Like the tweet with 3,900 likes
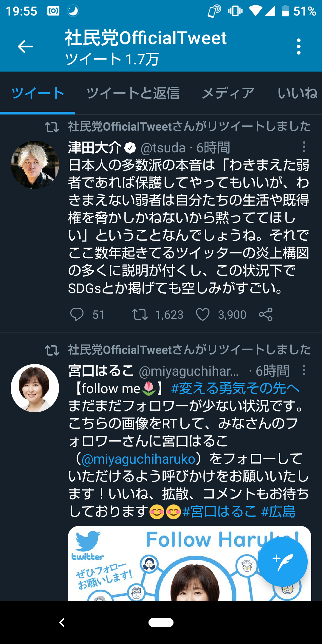322x644 pixels. (x=203, y=315)
